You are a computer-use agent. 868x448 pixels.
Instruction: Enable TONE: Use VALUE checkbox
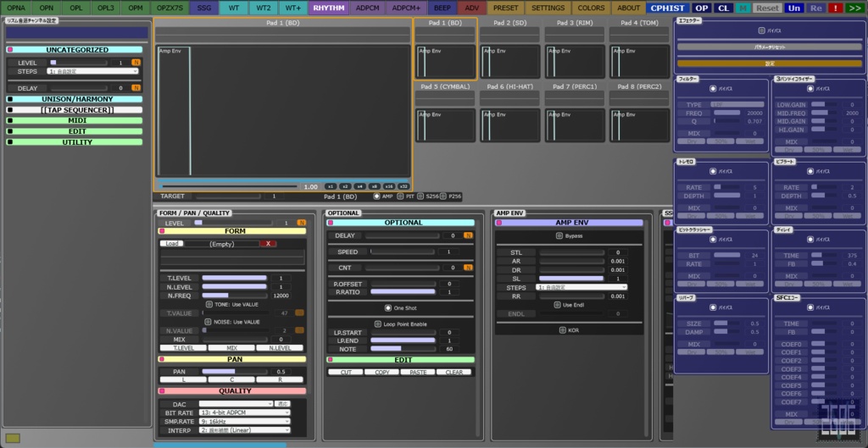click(x=209, y=304)
